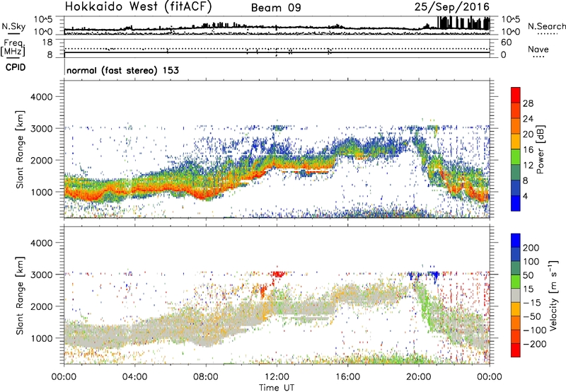566x392 pixels.
Task: Click the '4' power colorbar tick
Action: [x=525, y=196]
